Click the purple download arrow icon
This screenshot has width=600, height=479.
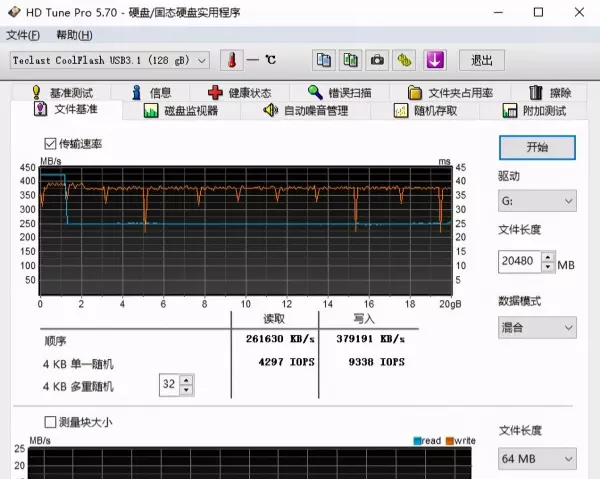click(435, 60)
